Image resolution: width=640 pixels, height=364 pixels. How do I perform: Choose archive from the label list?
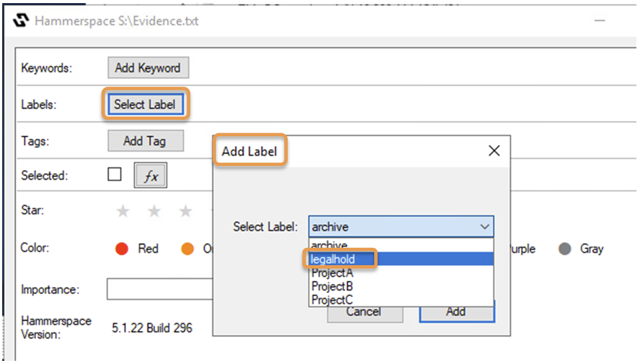[401, 245]
